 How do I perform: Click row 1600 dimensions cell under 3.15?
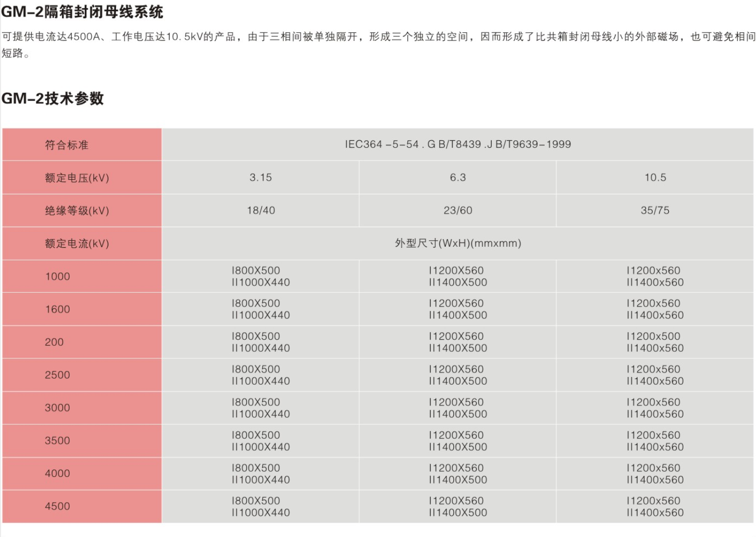(260, 309)
